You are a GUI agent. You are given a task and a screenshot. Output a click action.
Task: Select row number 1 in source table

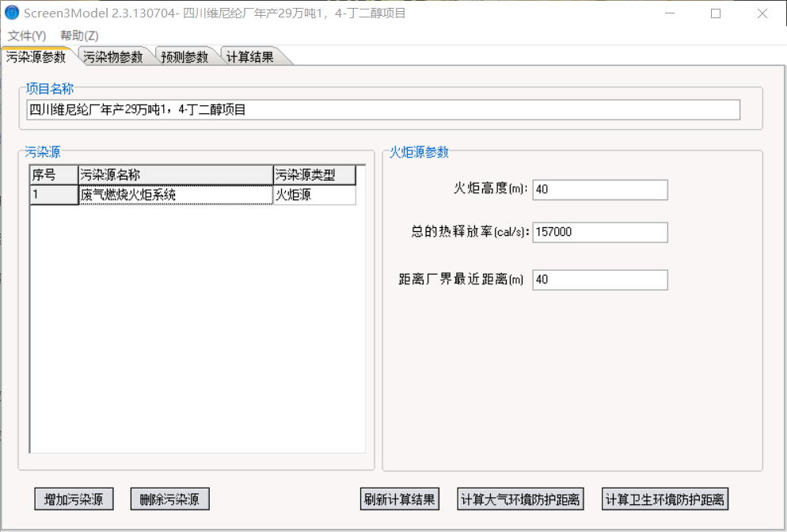[x=54, y=195]
